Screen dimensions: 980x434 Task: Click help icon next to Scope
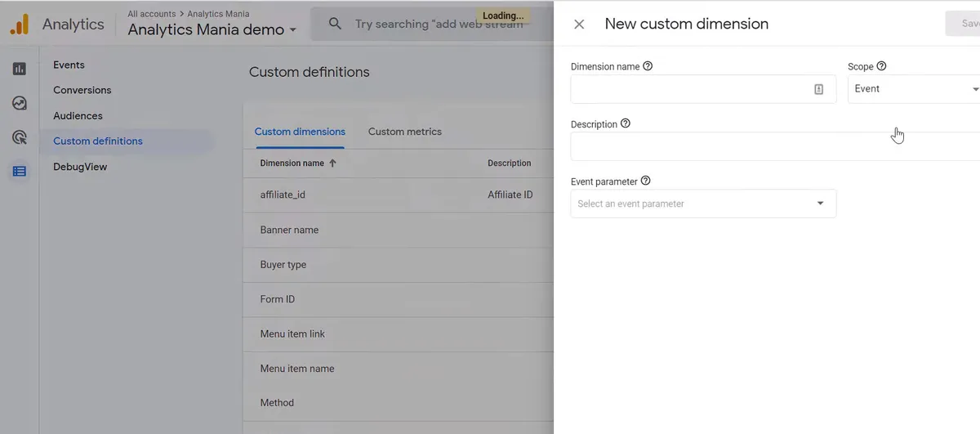click(881, 66)
